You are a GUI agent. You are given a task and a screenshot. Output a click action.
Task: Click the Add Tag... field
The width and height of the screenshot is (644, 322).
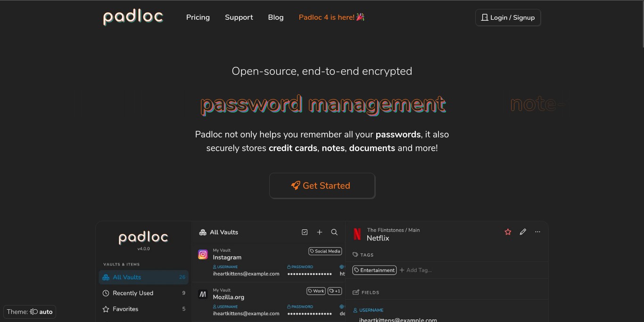(416, 270)
